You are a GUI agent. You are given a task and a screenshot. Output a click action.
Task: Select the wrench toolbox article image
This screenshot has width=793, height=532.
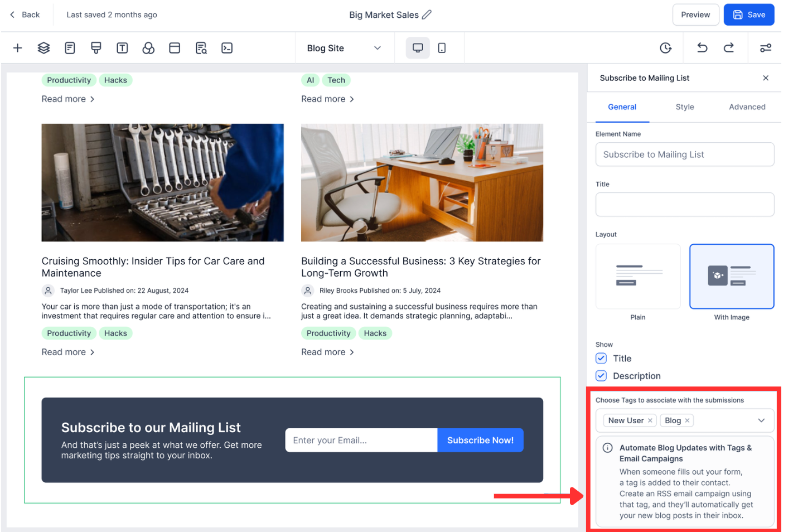(x=163, y=182)
